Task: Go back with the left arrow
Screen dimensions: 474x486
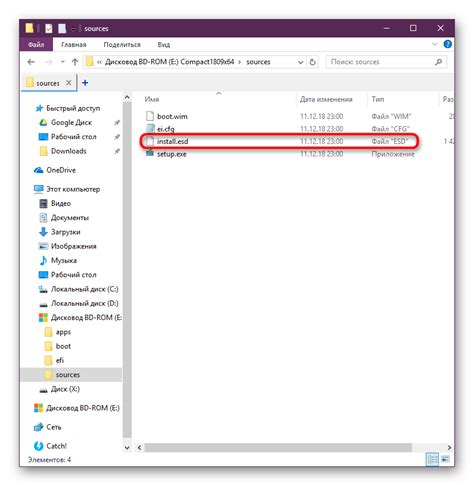Action: 31,62
